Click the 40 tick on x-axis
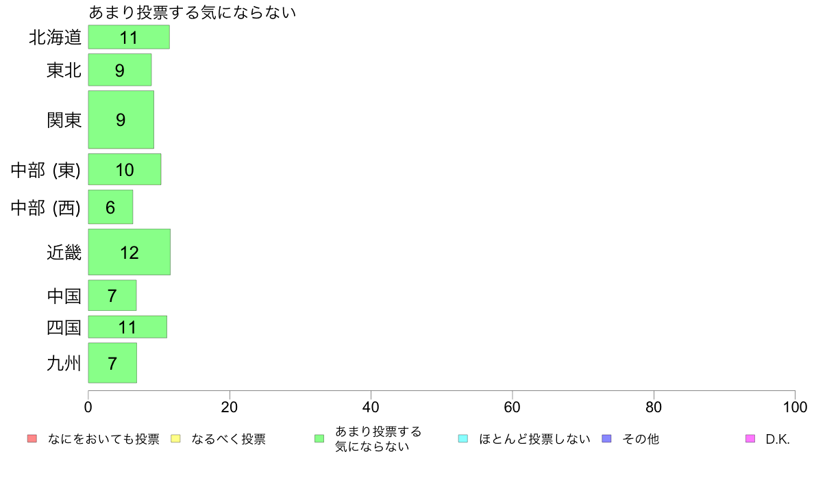Image resolution: width=814 pixels, height=504 pixels. point(371,407)
